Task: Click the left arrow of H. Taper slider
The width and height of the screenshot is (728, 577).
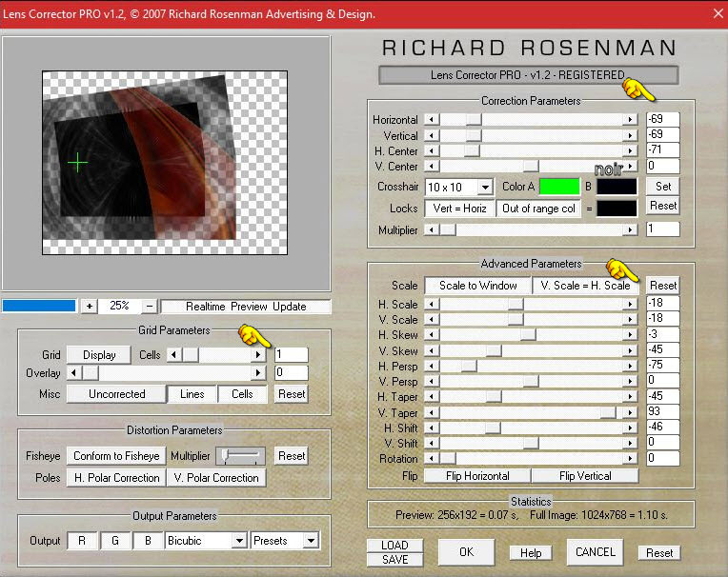Action: pyautogui.click(x=432, y=397)
